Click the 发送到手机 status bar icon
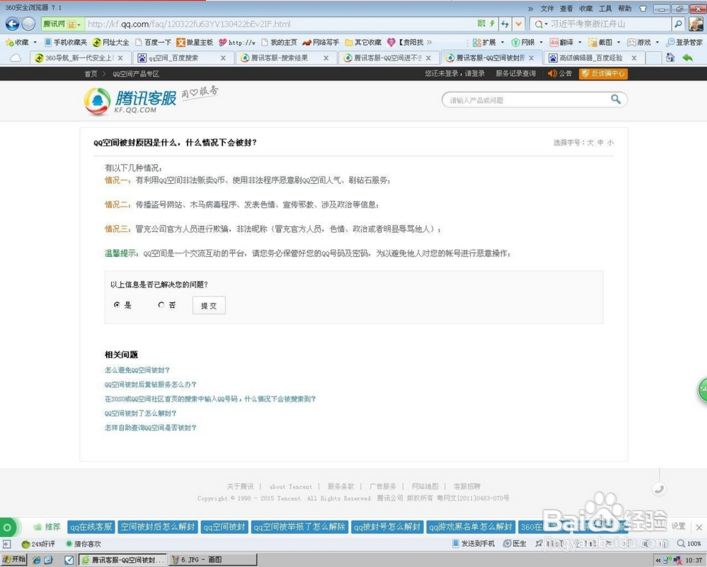Image resolution: width=707 pixels, height=567 pixels. 473,544
